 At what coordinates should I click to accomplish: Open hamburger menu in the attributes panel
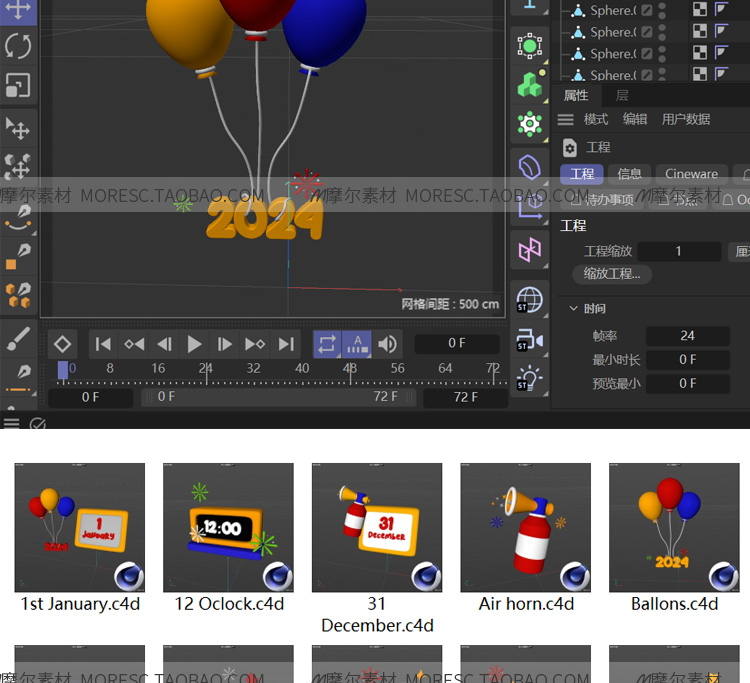pos(565,119)
